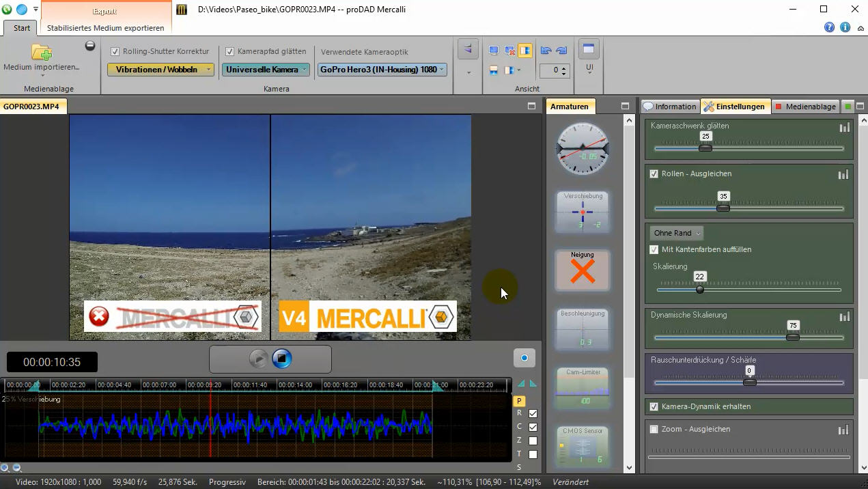Select the Armaturen panel tab
Screen dimensions: 868x489
pos(570,107)
